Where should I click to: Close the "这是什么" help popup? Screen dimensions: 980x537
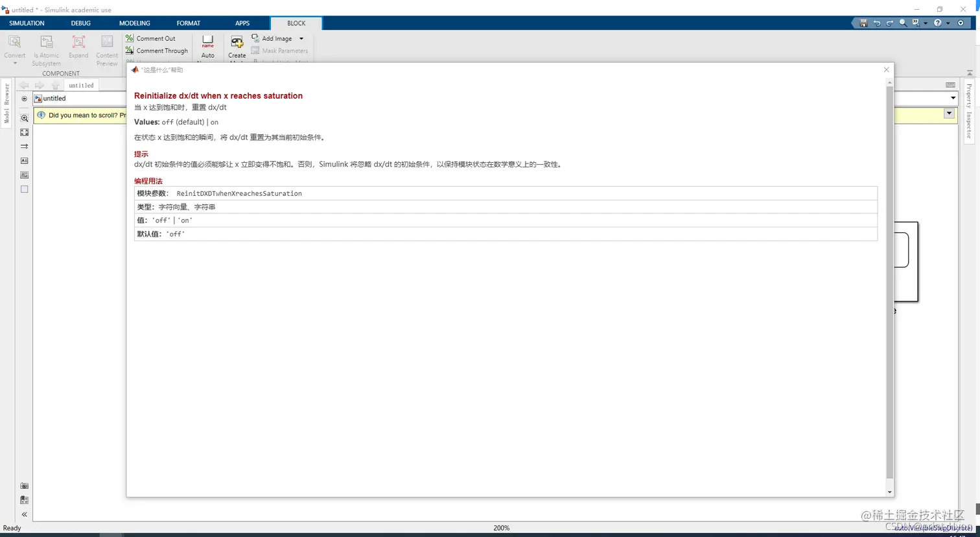887,69
